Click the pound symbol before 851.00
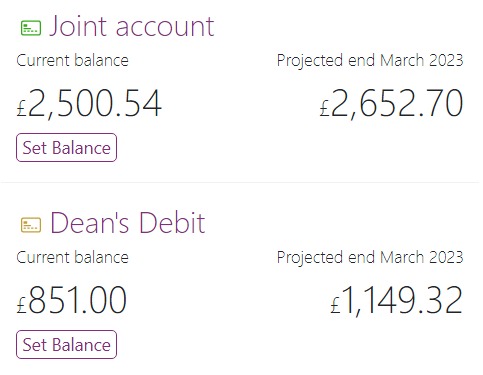The image size is (483, 375). tap(21, 305)
